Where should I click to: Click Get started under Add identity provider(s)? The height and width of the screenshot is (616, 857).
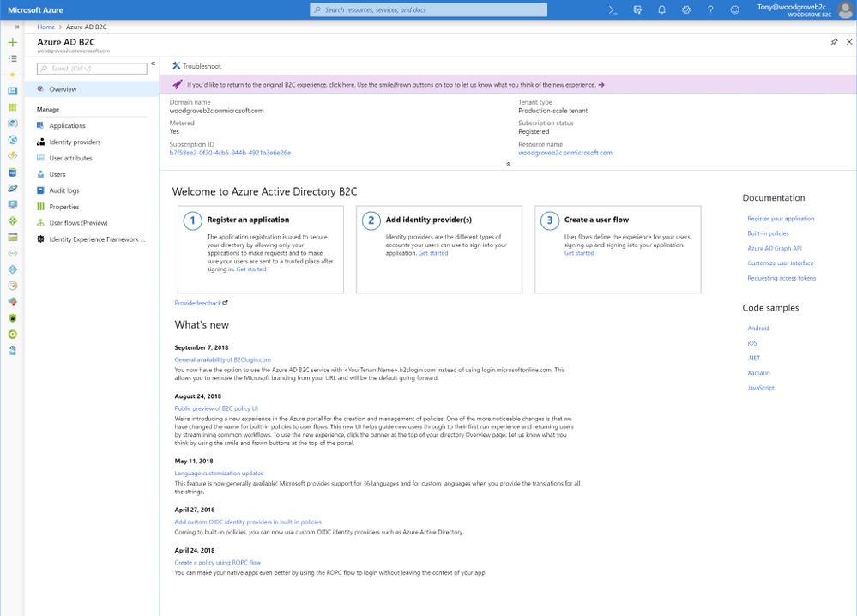433,253
